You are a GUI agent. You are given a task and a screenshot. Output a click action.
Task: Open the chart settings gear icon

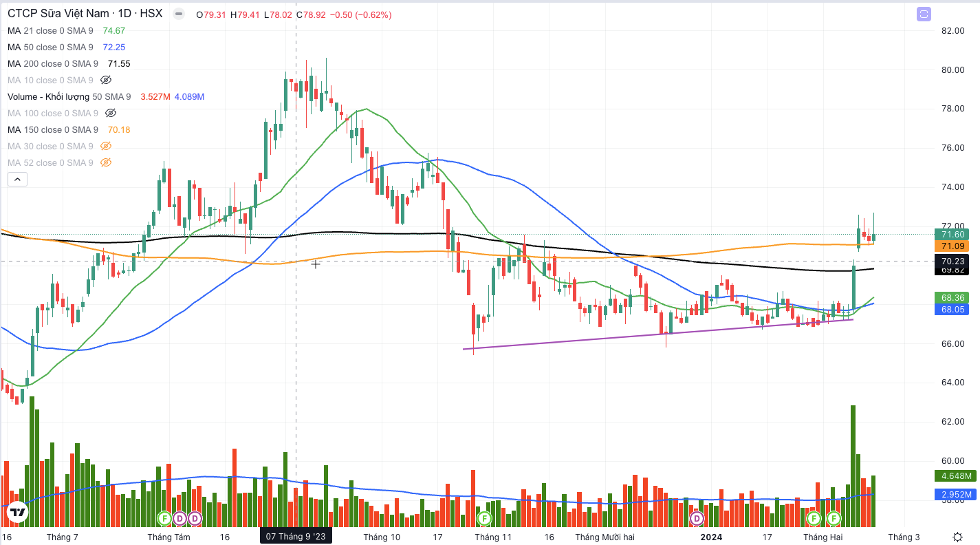[957, 537]
